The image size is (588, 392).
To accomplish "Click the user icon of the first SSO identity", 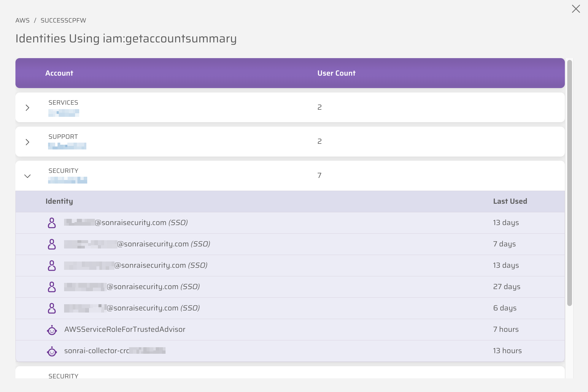I will 52,223.
